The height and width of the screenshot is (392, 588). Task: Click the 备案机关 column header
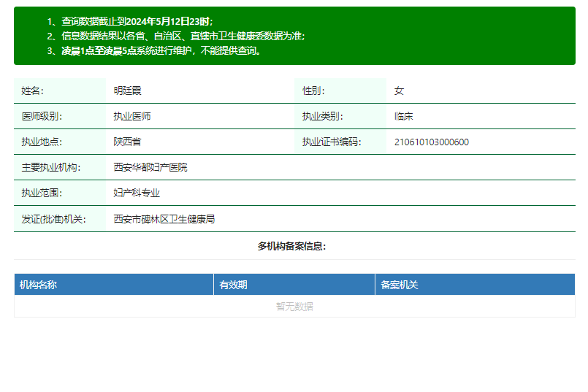475,285
